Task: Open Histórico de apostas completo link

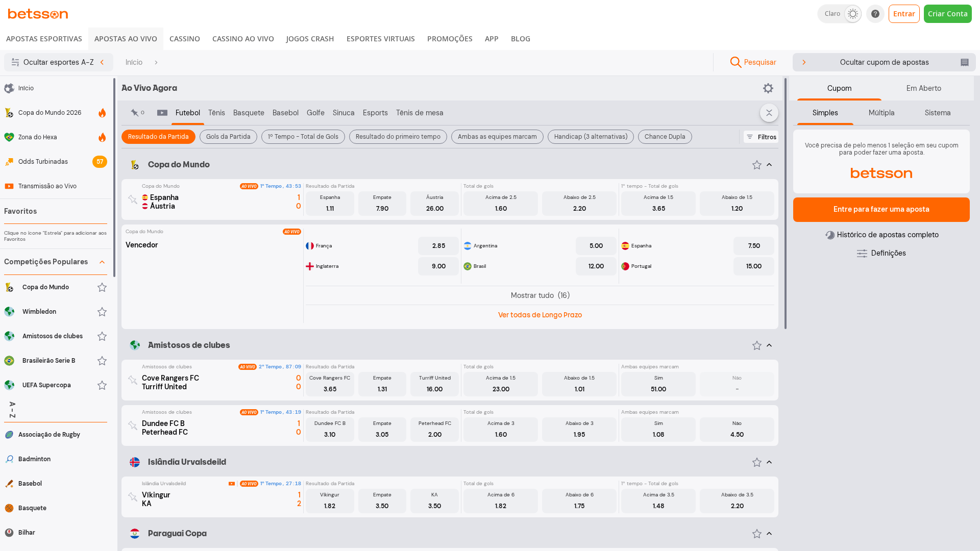Action: tap(881, 235)
